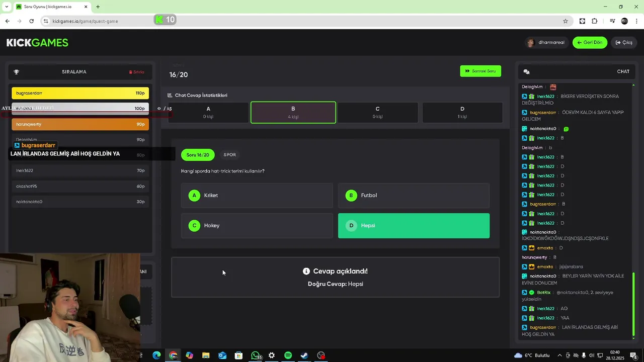Open the Chrome three-dot menu

637,21
